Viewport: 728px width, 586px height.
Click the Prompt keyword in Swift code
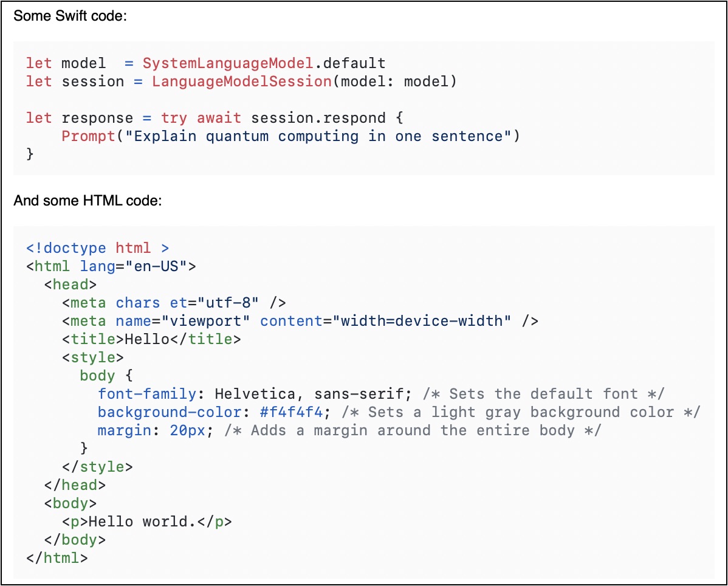[x=88, y=136]
